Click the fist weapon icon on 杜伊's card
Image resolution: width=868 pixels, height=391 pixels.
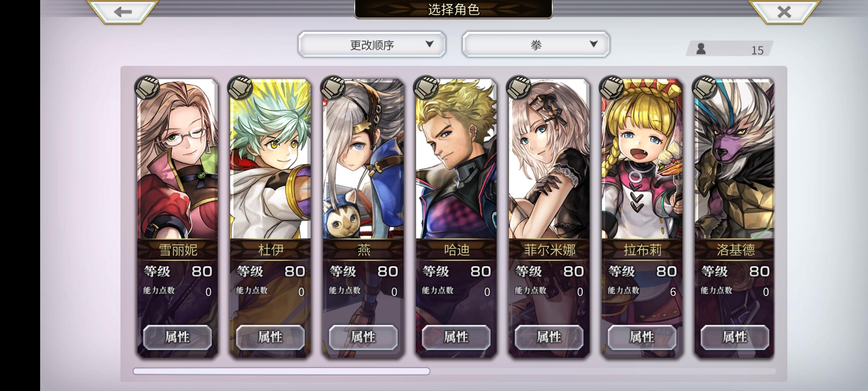click(240, 88)
